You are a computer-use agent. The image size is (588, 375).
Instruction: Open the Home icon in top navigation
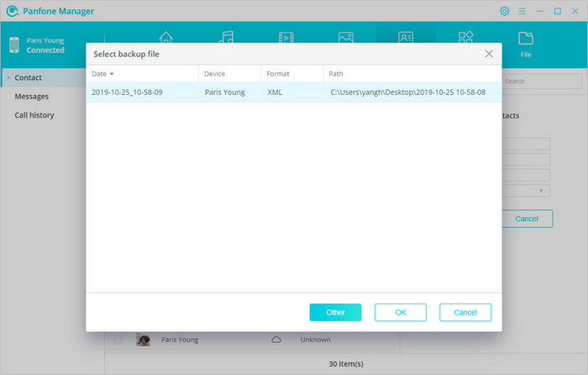(165, 37)
